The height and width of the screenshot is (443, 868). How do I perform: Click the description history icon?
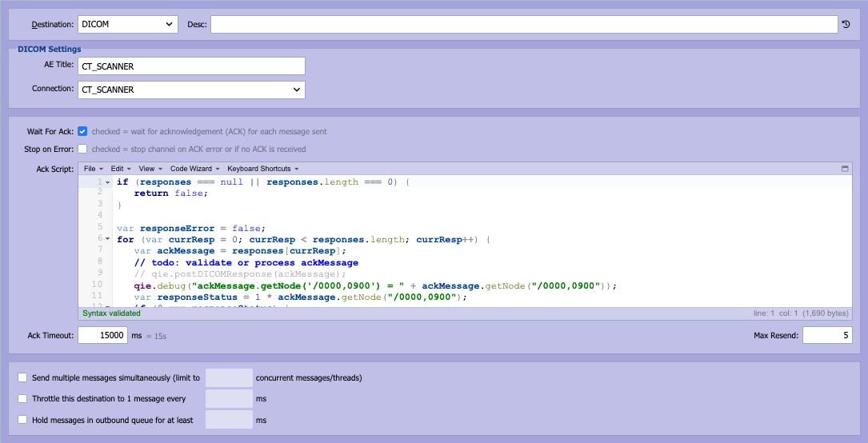point(846,24)
